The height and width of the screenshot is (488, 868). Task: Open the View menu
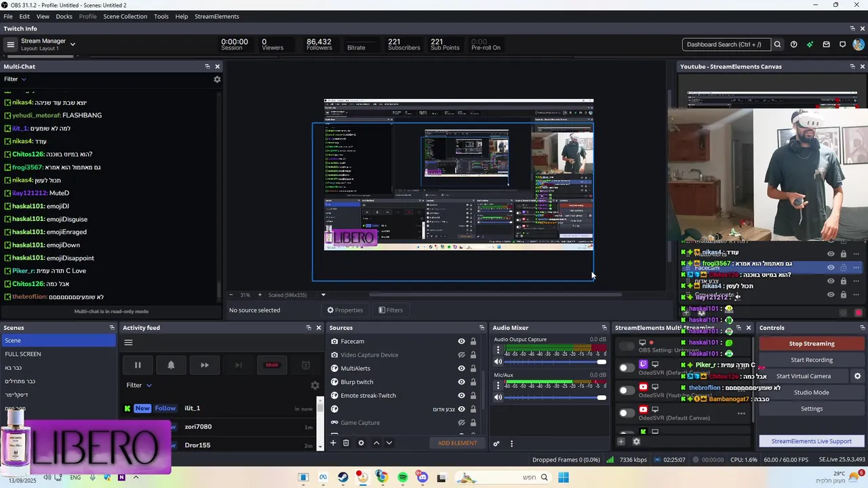click(x=43, y=16)
